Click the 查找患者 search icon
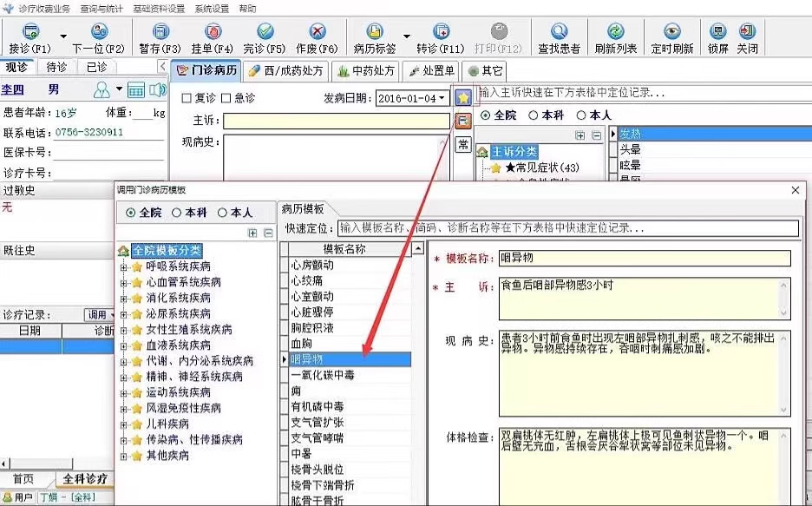Viewport: 812px width, 506px height. click(559, 31)
